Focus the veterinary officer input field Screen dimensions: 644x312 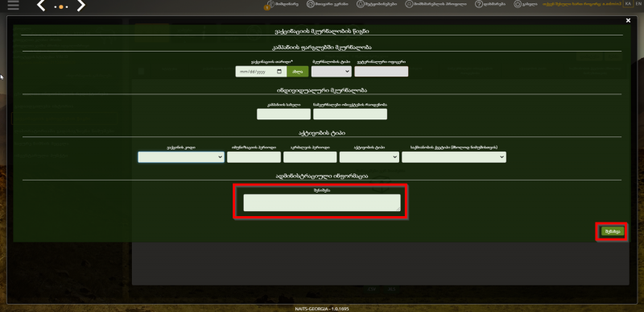pos(381,72)
